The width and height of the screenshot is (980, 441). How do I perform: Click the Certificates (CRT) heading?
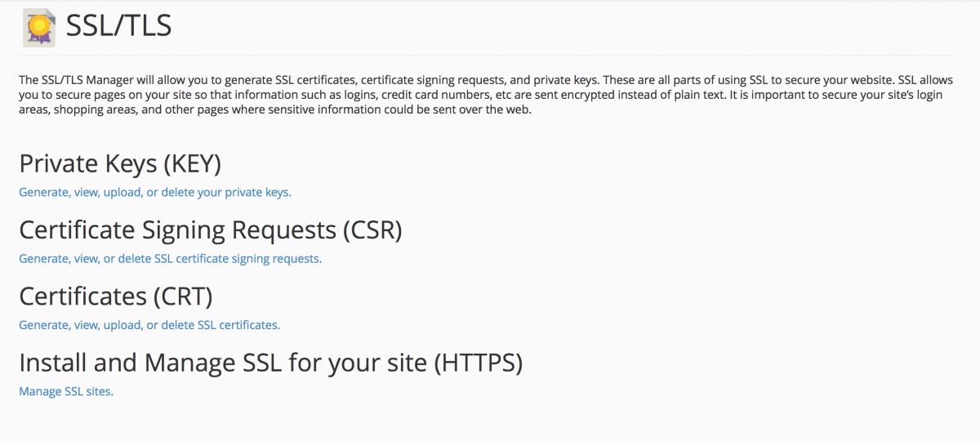[x=116, y=296]
